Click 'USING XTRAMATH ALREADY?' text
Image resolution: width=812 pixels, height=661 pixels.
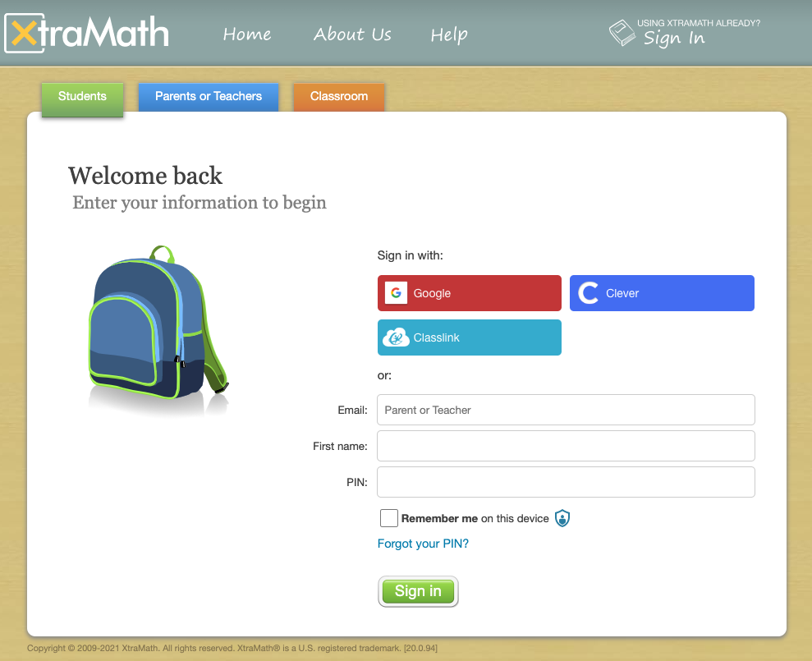click(698, 23)
